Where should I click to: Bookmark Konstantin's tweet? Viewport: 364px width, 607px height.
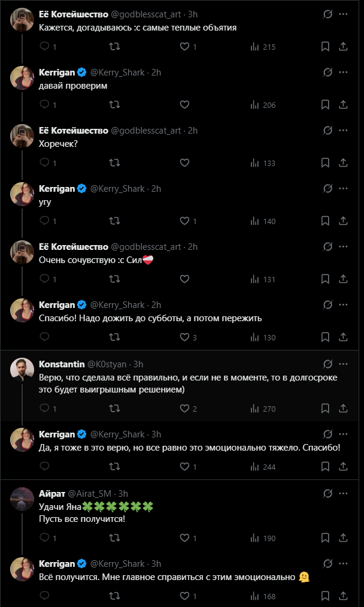[x=325, y=409]
